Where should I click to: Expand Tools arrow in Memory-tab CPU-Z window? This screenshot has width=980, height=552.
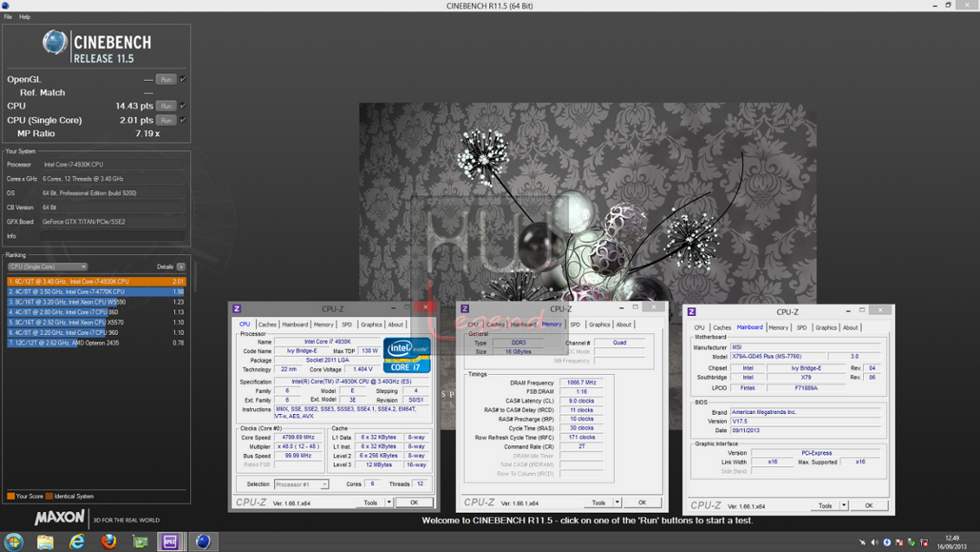coord(617,502)
